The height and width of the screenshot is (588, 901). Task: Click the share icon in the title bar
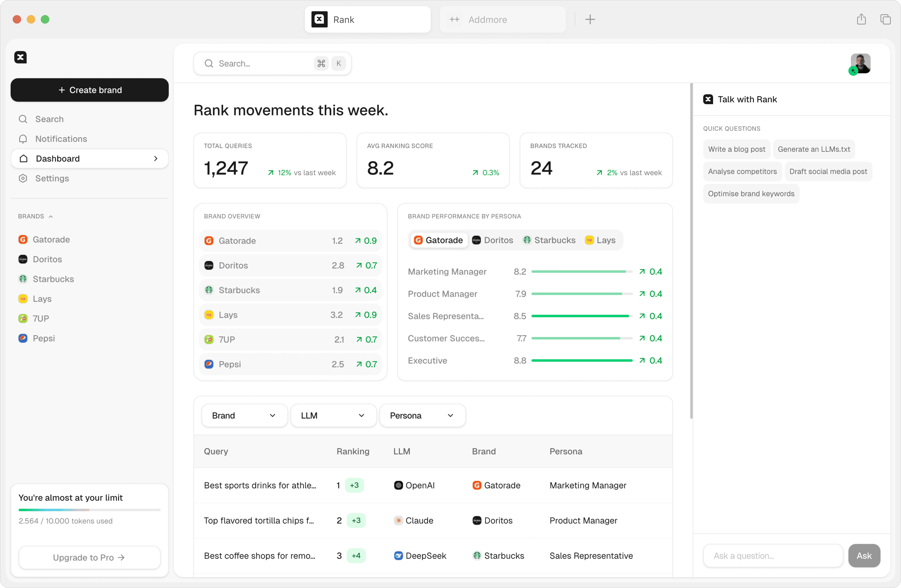coord(861,19)
